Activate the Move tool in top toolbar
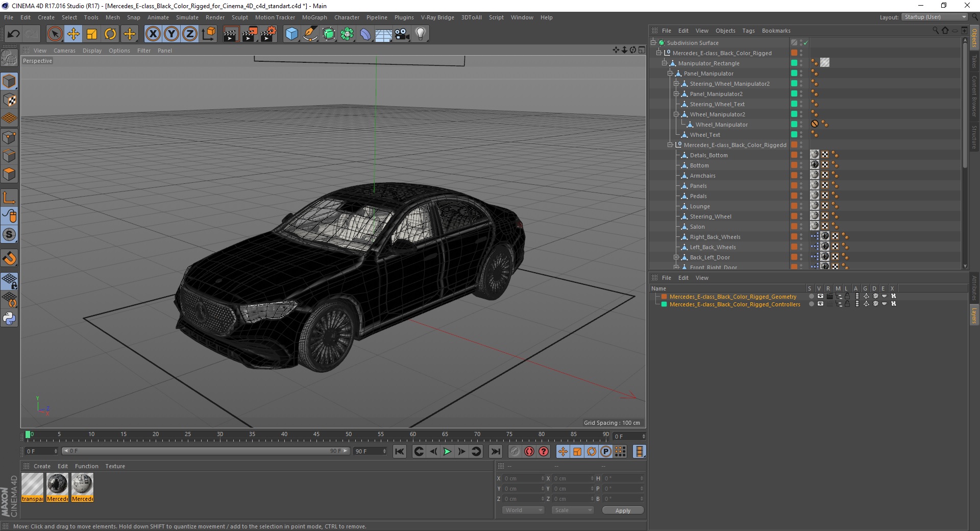Viewport: 980px width, 531px height. [x=73, y=34]
